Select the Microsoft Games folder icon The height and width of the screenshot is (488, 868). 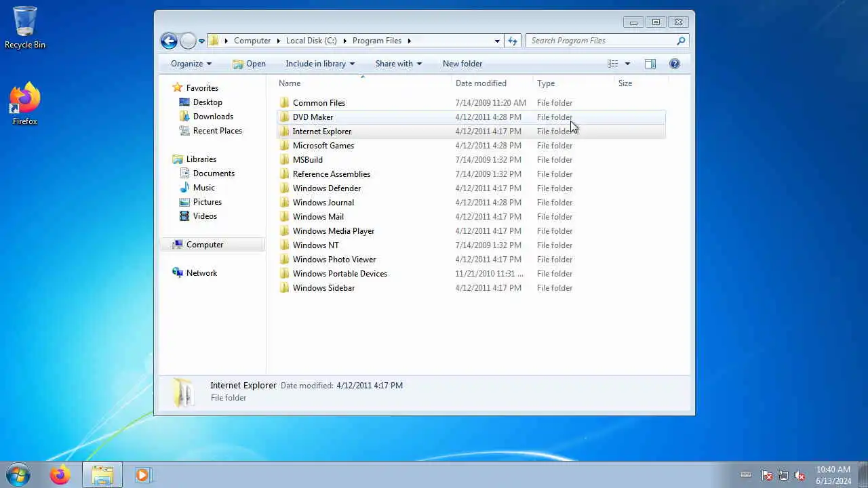(x=285, y=146)
